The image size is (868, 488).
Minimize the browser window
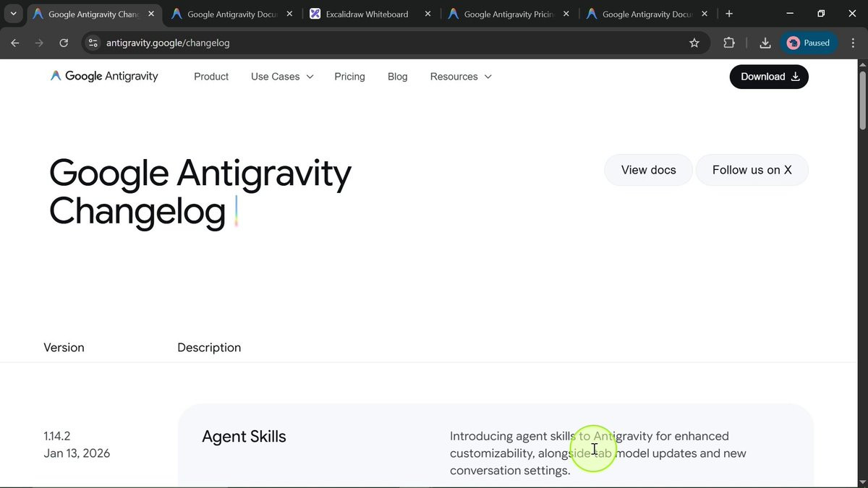click(x=788, y=14)
